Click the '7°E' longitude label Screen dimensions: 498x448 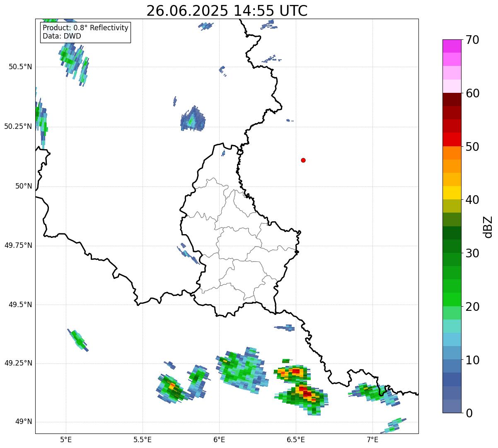[x=372, y=439]
